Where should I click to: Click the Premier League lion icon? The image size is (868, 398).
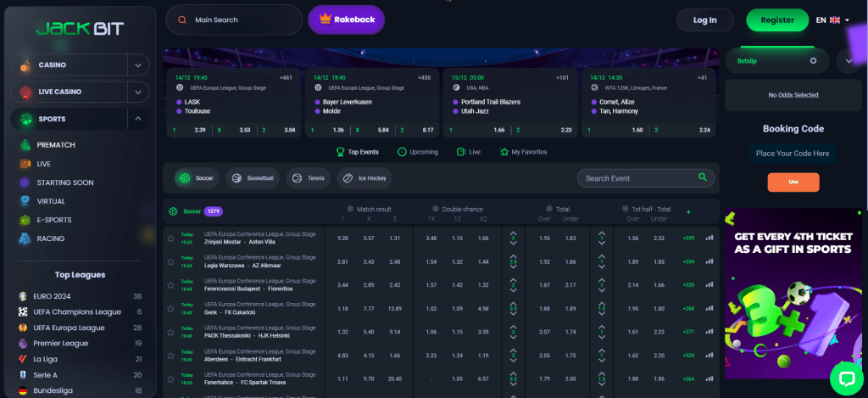click(x=23, y=343)
